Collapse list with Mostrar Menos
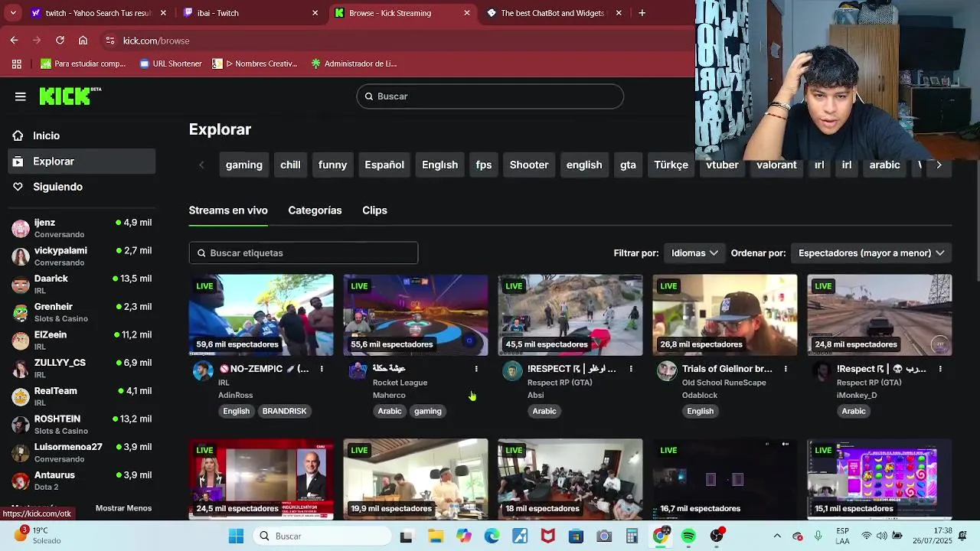Viewport: 980px width, 551px height. pos(123,508)
